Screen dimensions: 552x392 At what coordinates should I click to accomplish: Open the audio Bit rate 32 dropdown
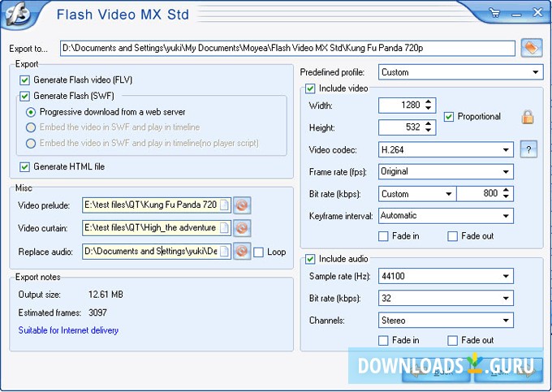446,299
